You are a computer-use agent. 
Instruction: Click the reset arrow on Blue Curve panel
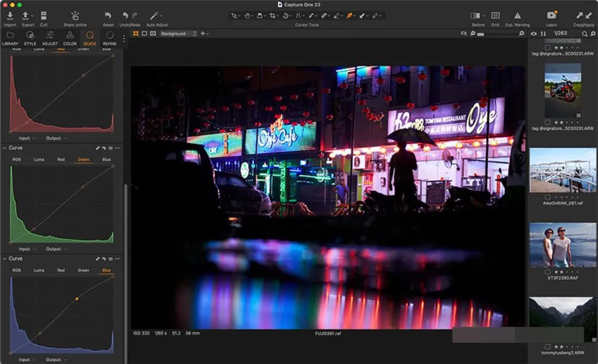pos(104,259)
